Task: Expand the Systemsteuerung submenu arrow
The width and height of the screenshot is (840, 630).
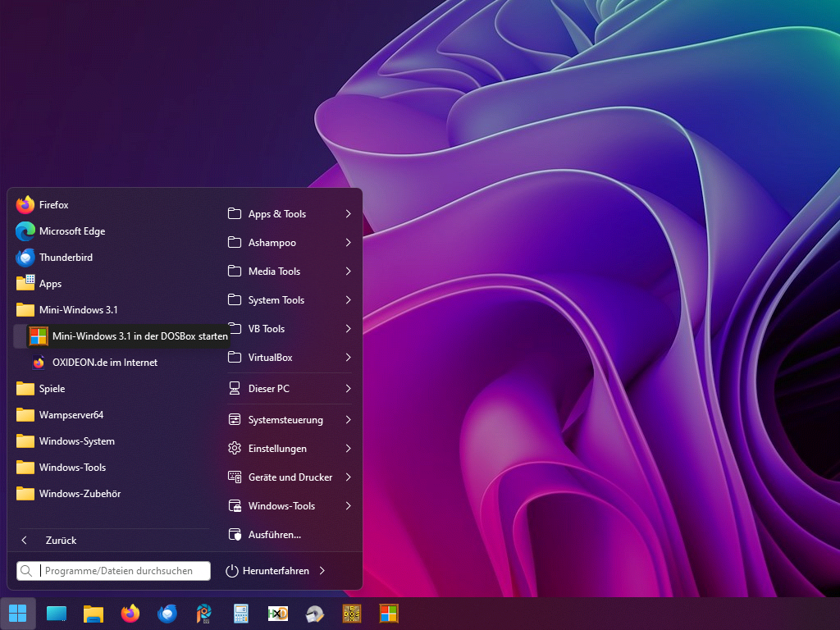Action: (x=348, y=419)
